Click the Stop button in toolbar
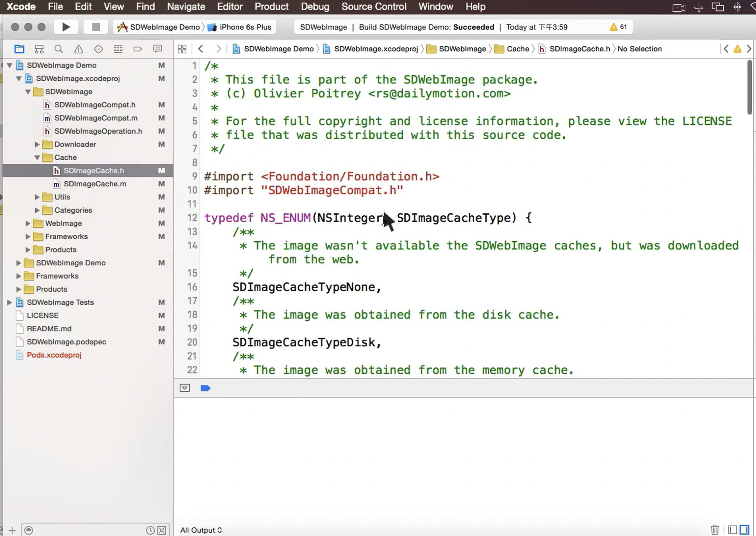 96,27
